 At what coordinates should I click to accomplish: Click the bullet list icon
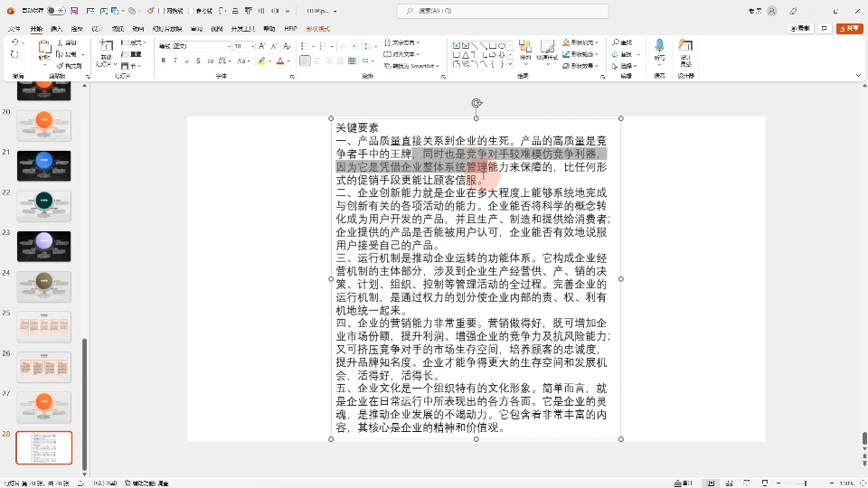click(305, 46)
